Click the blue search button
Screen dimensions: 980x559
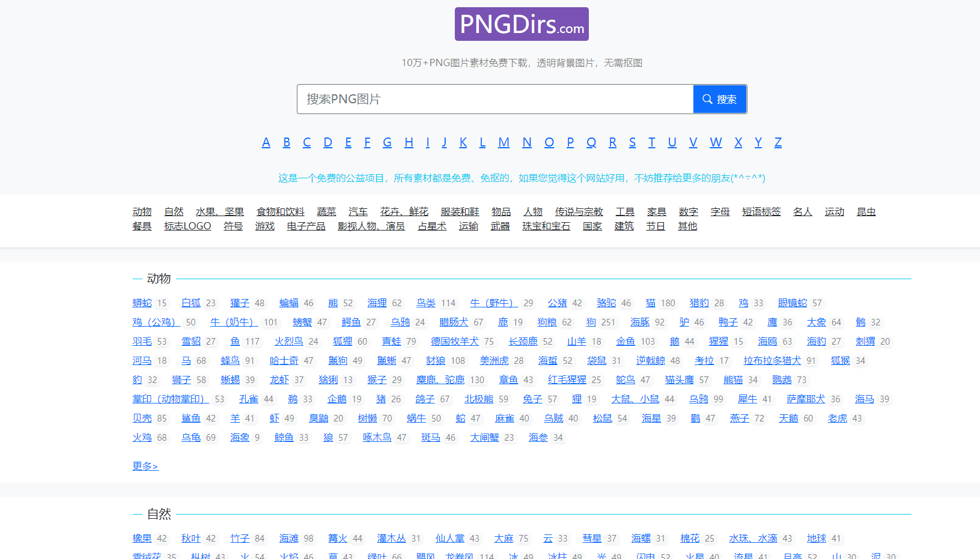pyautogui.click(x=719, y=99)
